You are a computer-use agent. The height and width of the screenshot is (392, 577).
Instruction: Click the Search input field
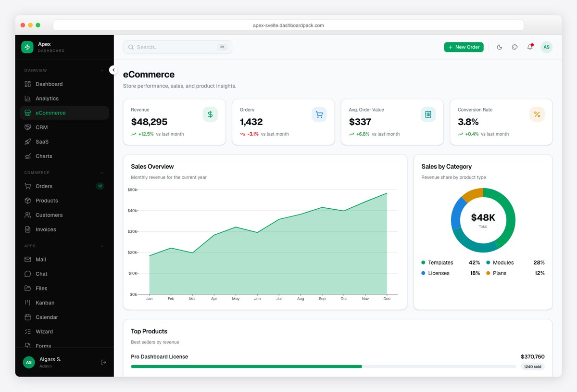click(x=177, y=47)
